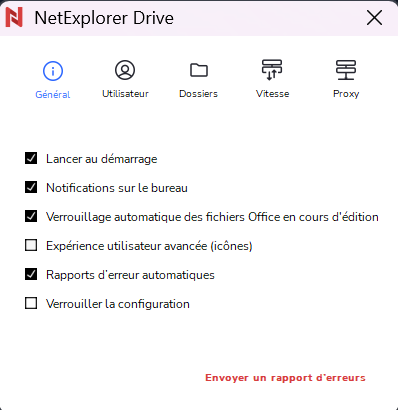Click the NetExplorer logo in title bar

[14, 18]
